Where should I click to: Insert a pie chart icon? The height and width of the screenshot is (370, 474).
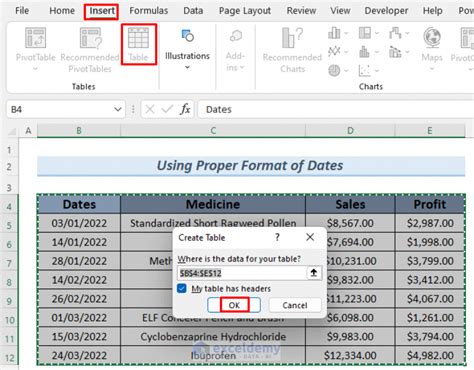(x=334, y=70)
